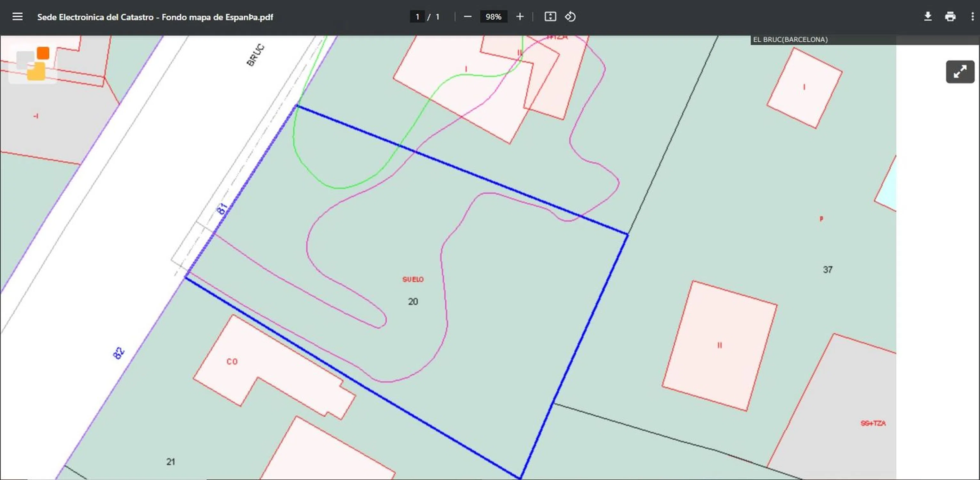
Task: Open the PDF sidebar hamburger menu
Action: pyautogui.click(x=18, y=17)
